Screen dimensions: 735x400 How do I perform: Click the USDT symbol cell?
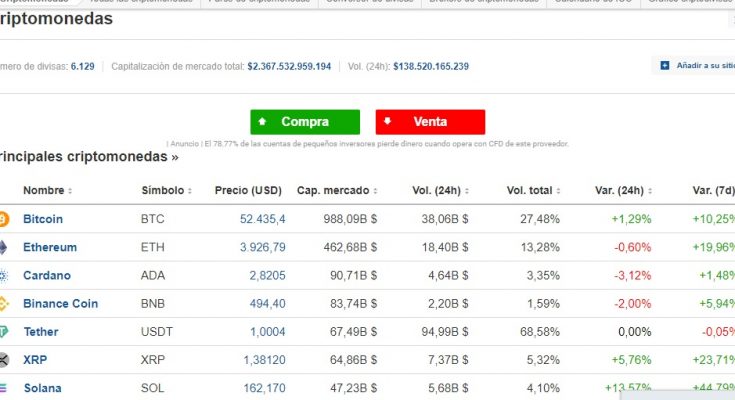(x=157, y=332)
